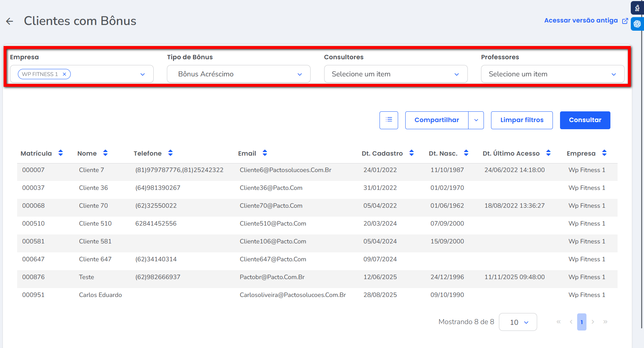The height and width of the screenshot is (348, 644).
Task: Change the rows per page selector
Action: point(518,322)
